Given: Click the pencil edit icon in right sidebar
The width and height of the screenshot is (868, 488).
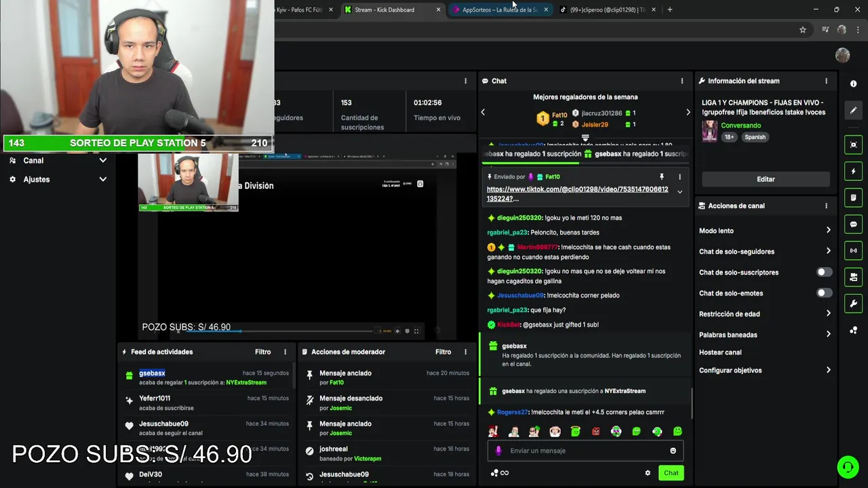Looking at the screenshot, I should [x=853, y=110].
